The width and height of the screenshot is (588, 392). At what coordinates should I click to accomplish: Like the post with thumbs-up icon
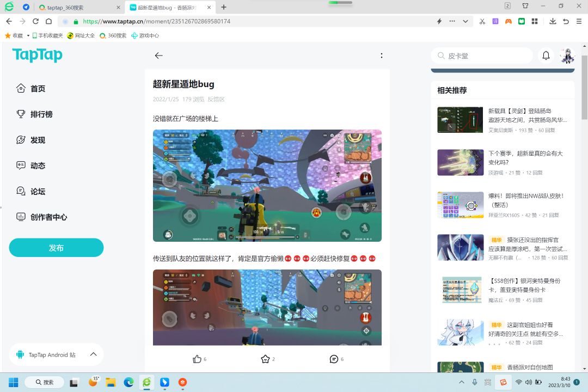point(197,359)
